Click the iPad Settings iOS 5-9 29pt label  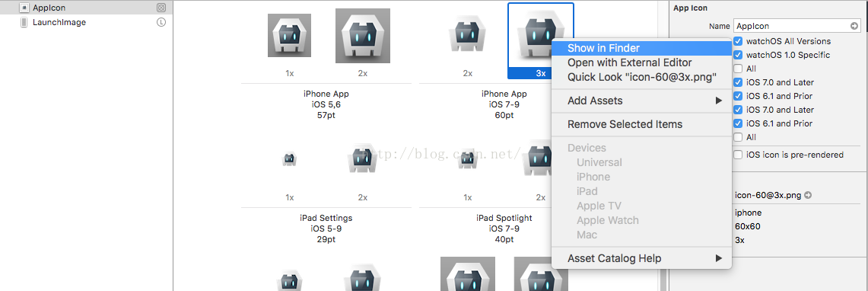(326, 229)
